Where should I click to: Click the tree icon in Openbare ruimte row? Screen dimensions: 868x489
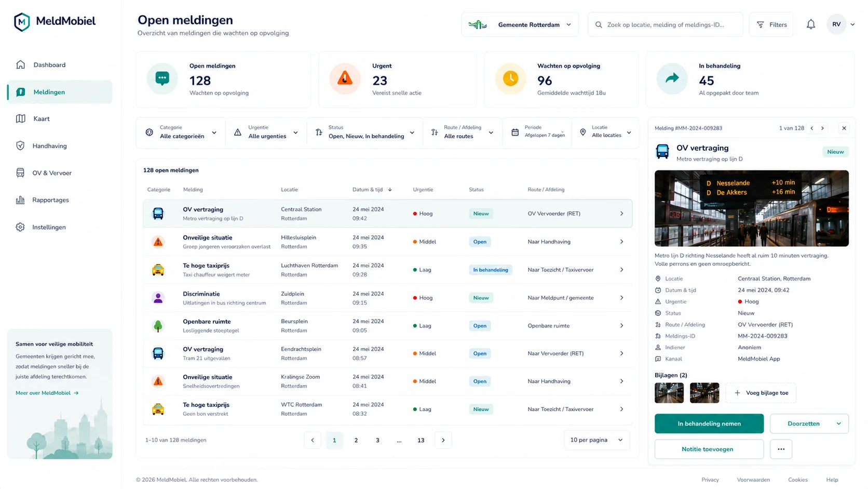coord(158,326)
